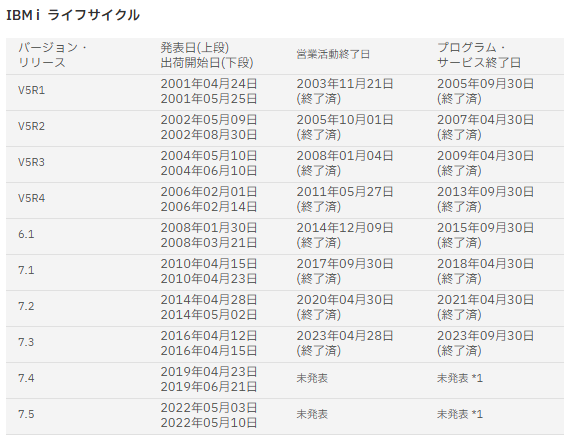568x436 pixels.
Task: Click the V5R4 row label
Action: [x=32, y=198]
